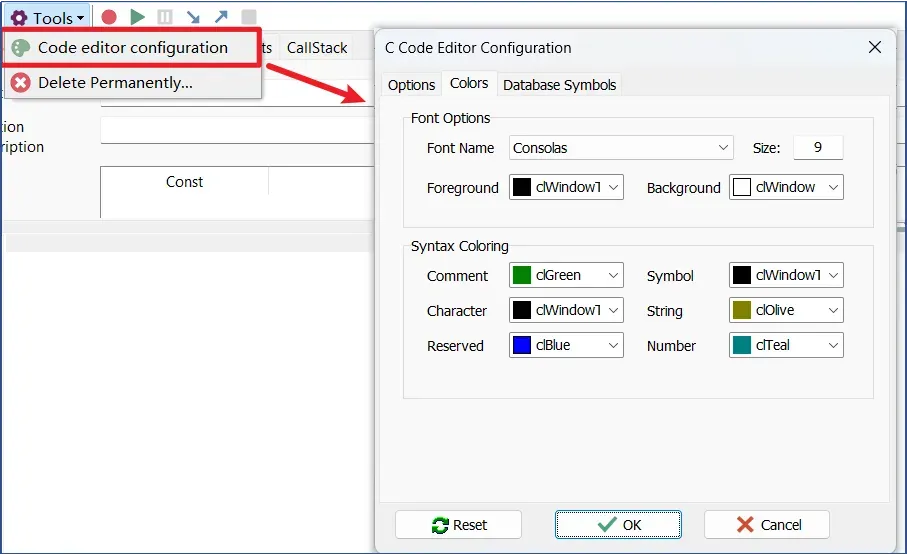Click the red Delete Permanently X icon
The image size is (907, 554).
(x=21, y=83)
